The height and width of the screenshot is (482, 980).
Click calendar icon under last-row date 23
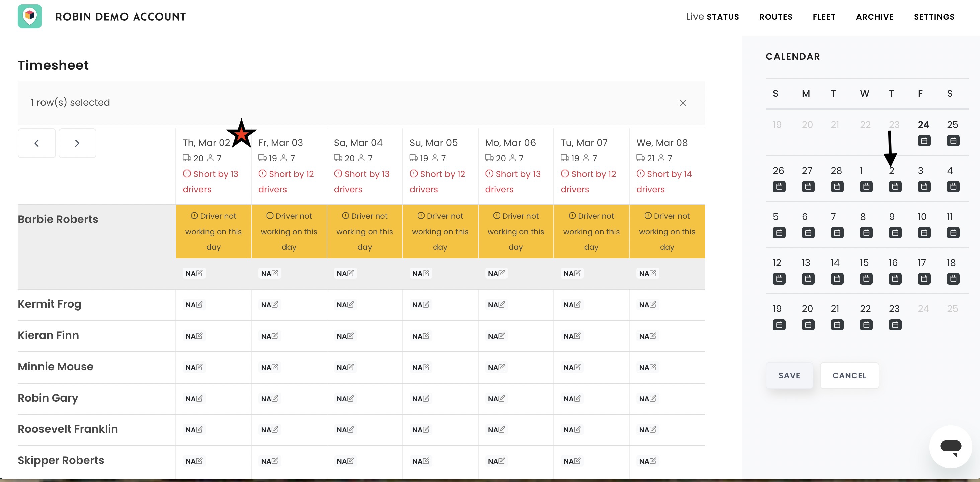tap(895, 325)
